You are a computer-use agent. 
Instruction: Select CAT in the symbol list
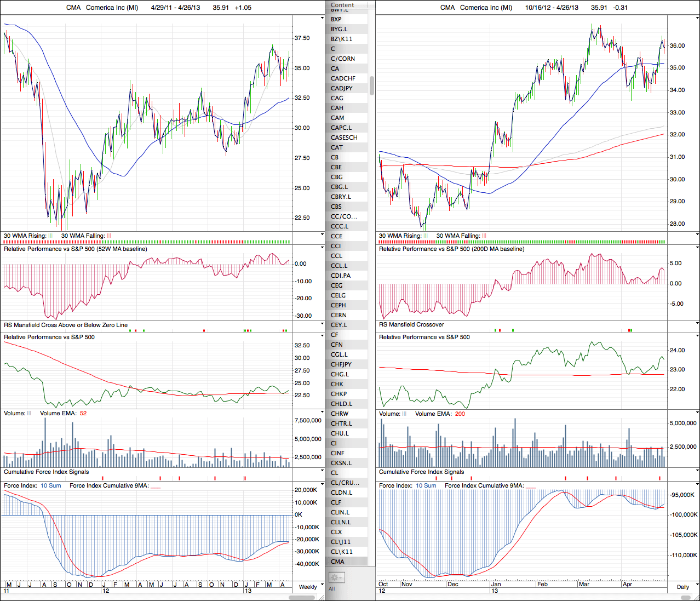click(337, 147)
